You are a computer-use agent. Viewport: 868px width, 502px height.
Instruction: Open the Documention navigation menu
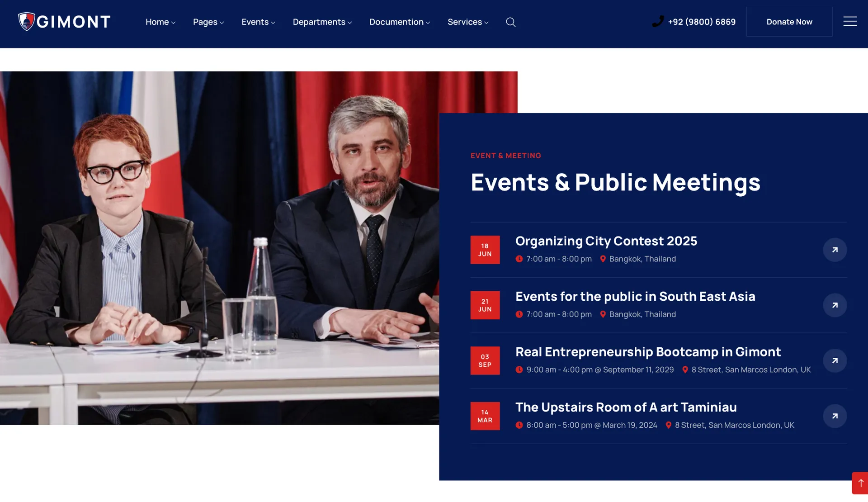(399, 22)
